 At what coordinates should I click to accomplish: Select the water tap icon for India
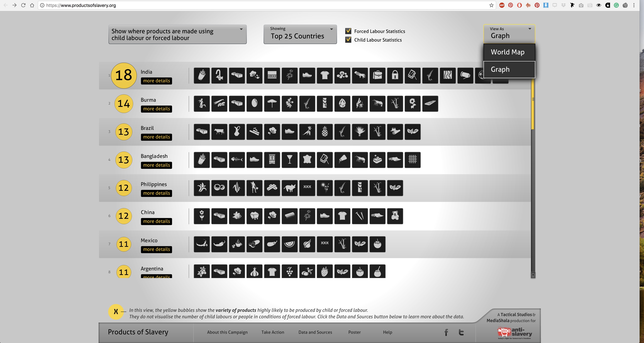tap(219, 75)
